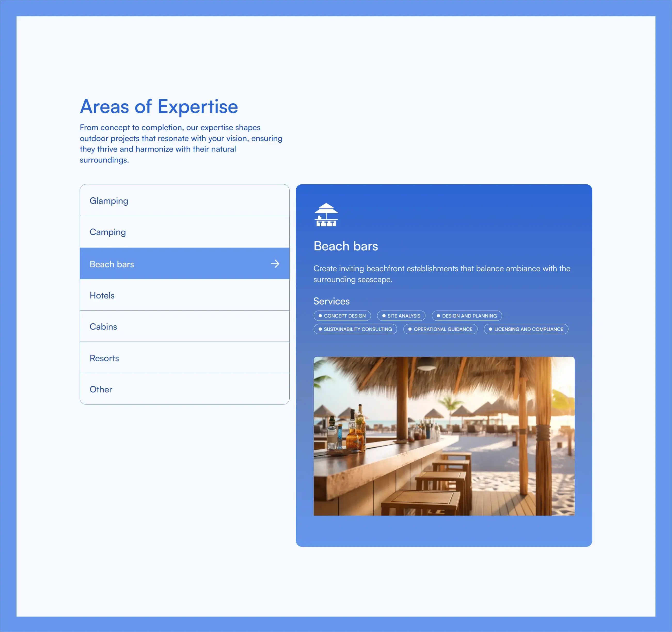Click the bullet dot in Sustainability Consulting tag

(320, 329)
